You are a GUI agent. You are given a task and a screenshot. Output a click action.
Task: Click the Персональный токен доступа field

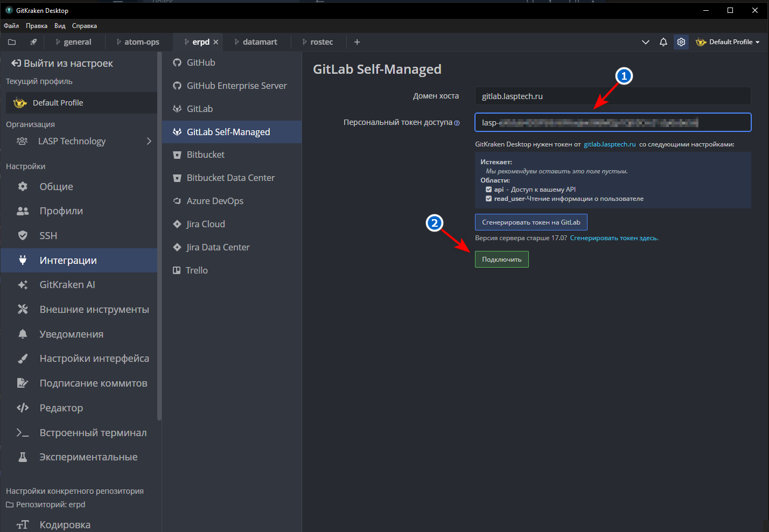[613, 123]
